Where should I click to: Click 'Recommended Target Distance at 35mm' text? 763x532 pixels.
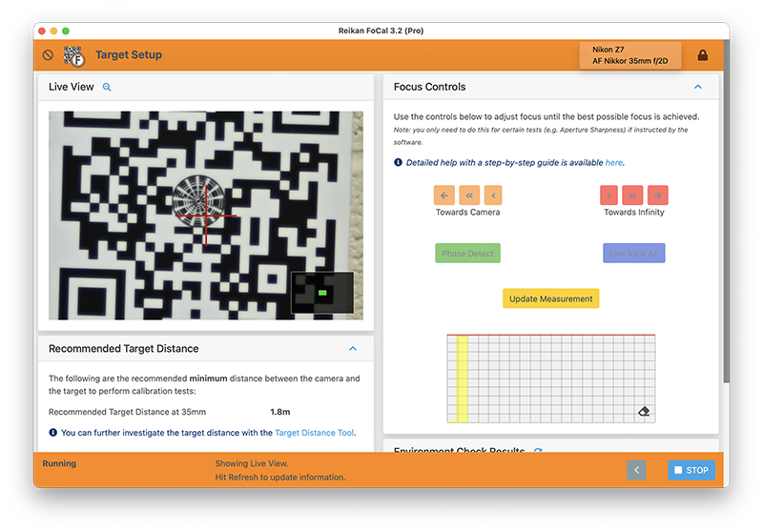(x=127, y=412)
